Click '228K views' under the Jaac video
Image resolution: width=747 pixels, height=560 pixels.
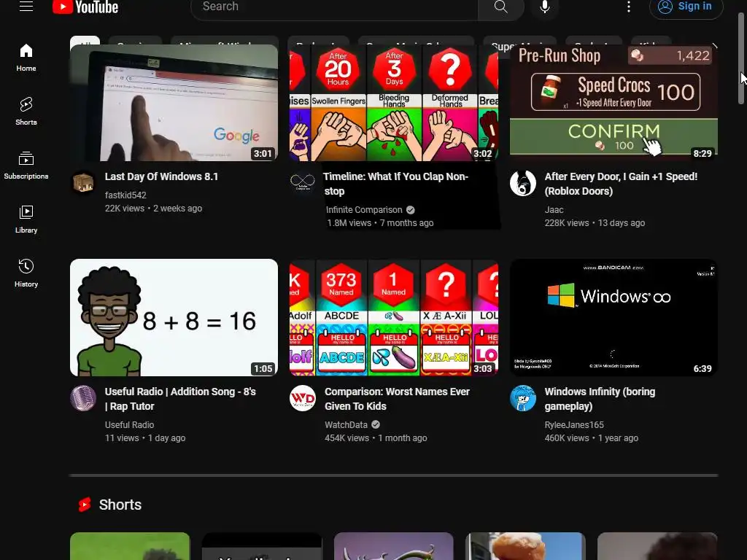point(566,223)
